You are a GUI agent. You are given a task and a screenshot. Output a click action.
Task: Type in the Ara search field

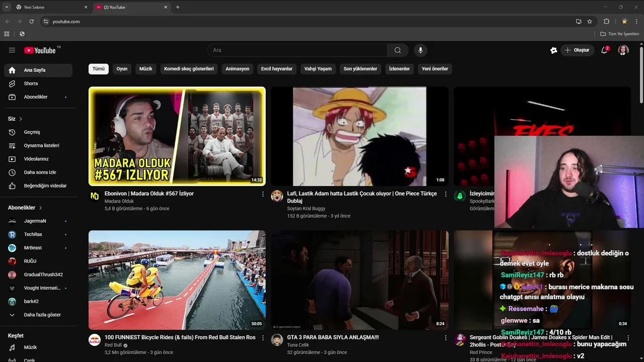[x=297, y=50]
